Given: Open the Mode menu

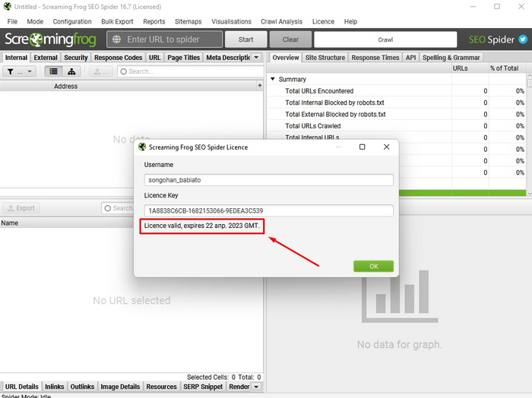Looking at the screenshot, I should tap(35, 21).
